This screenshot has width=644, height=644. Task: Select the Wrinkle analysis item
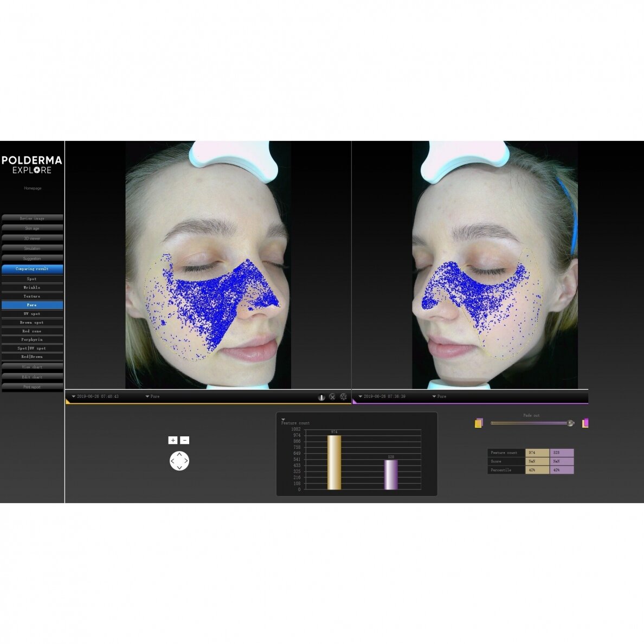(x=32, y=287)
